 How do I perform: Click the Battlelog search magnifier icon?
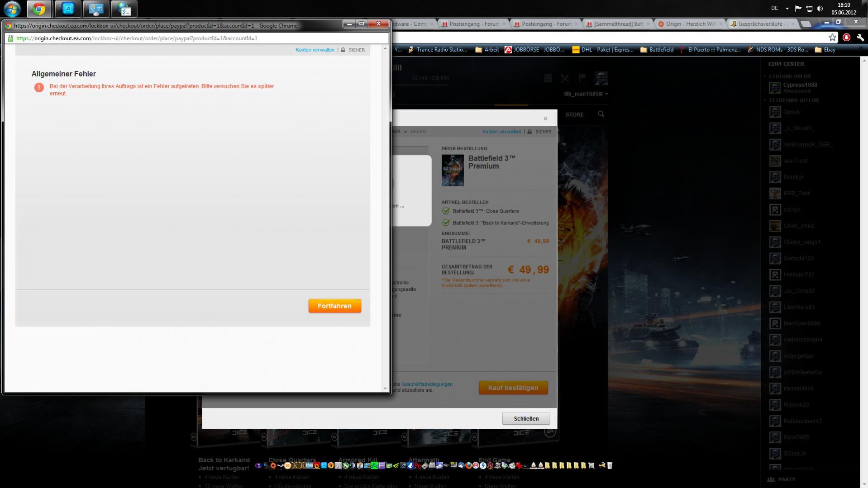point(601,114)
